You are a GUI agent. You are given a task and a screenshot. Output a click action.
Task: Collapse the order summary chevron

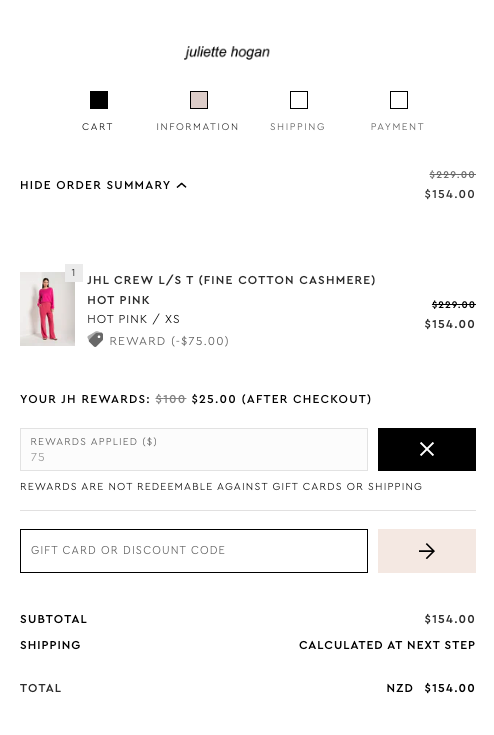point(182,186)
